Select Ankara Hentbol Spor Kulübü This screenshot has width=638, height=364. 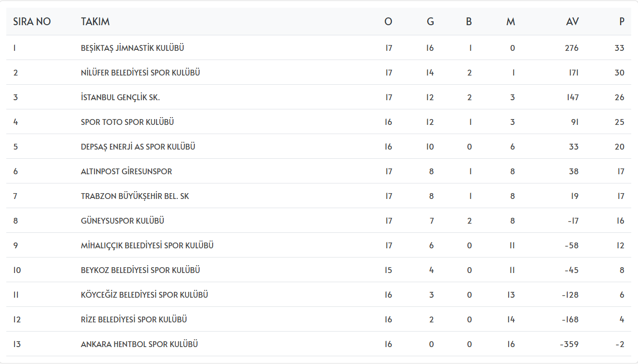point(140,345)
